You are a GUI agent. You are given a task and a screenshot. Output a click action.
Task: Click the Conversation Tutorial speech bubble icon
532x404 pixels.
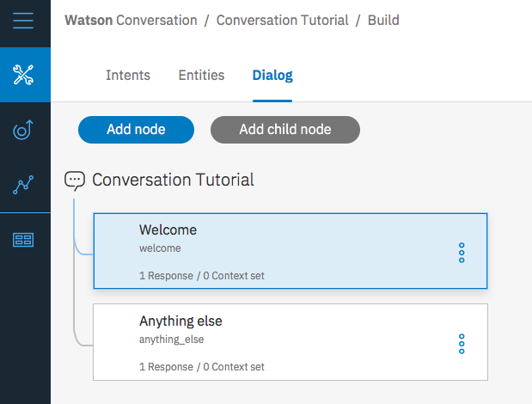pos(75,180)
